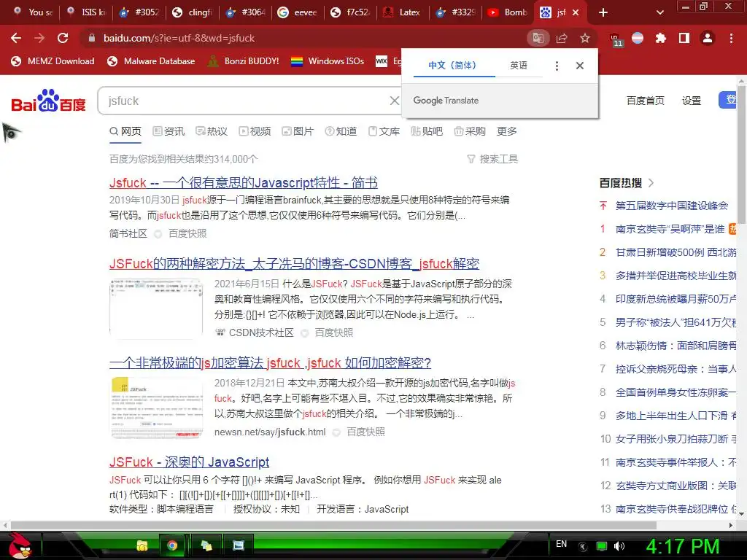Click the striped round extension icon
Screen dimensions: 747x560
pyautogui.click(x=638, y=38)
